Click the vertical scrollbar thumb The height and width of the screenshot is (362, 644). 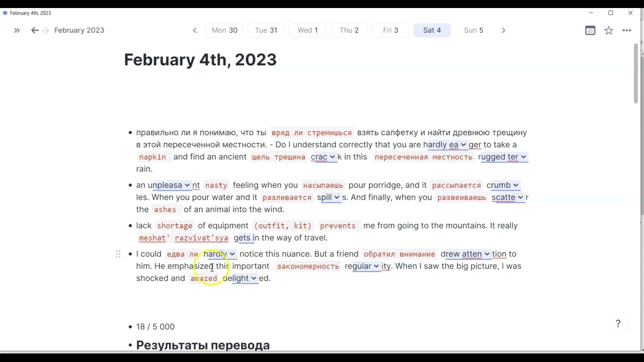pos(636,73)
